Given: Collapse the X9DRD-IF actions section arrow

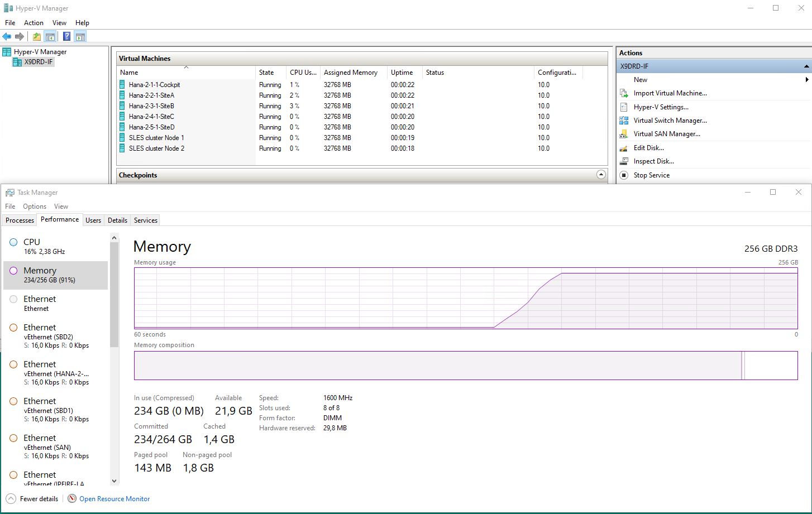Looking at the screenshot, I should (806, 66).
